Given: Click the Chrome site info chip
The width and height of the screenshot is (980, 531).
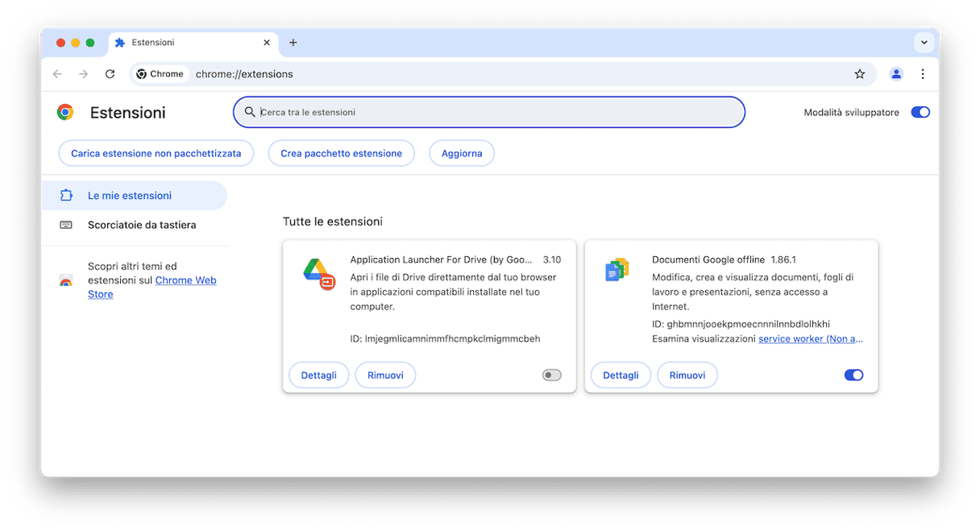Looking at the screenshot, I should (160, 74).
